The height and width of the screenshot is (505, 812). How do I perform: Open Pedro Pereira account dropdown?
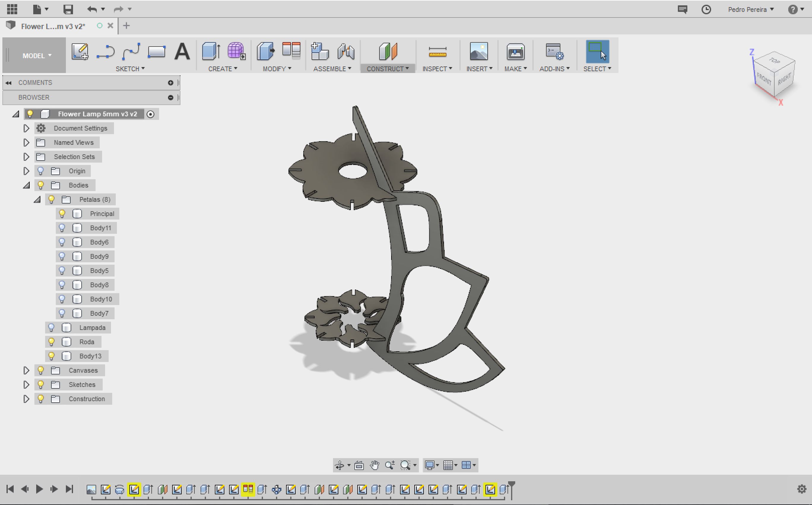[x=751, y=9]
